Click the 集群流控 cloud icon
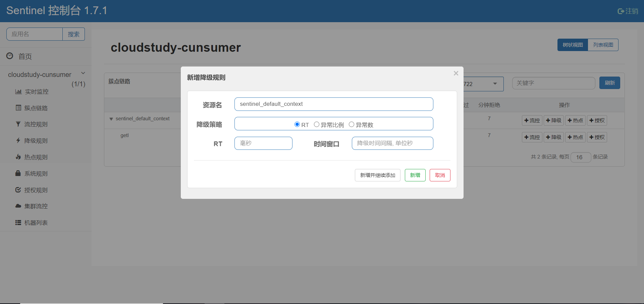The image size is (644, 304). click(x=18, y=206)
